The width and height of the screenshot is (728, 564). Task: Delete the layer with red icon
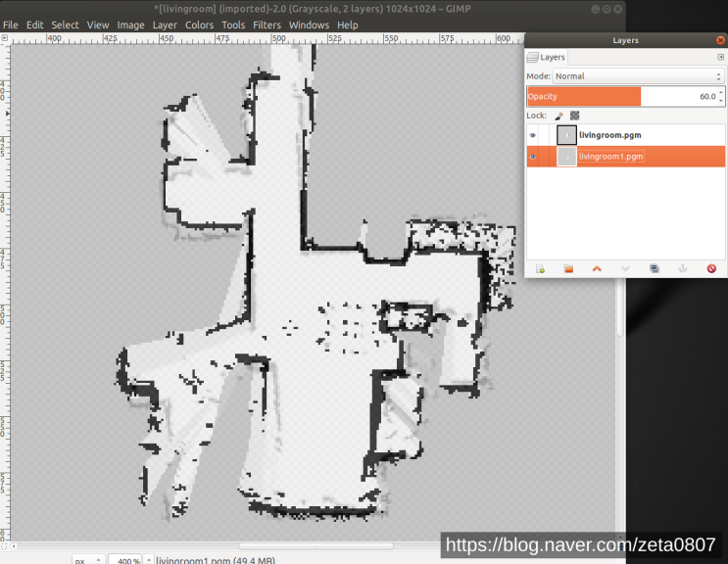tap(711, 268)
